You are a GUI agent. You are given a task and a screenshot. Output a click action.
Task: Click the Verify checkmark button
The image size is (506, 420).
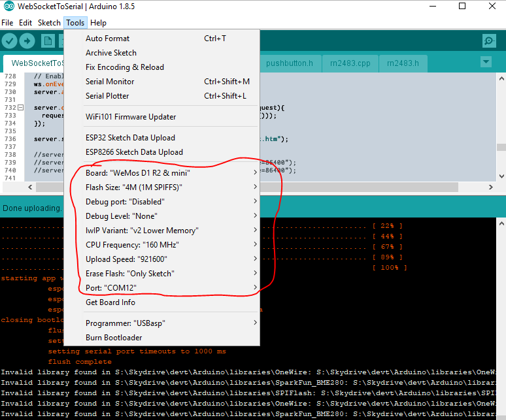(x=9, y=41)
